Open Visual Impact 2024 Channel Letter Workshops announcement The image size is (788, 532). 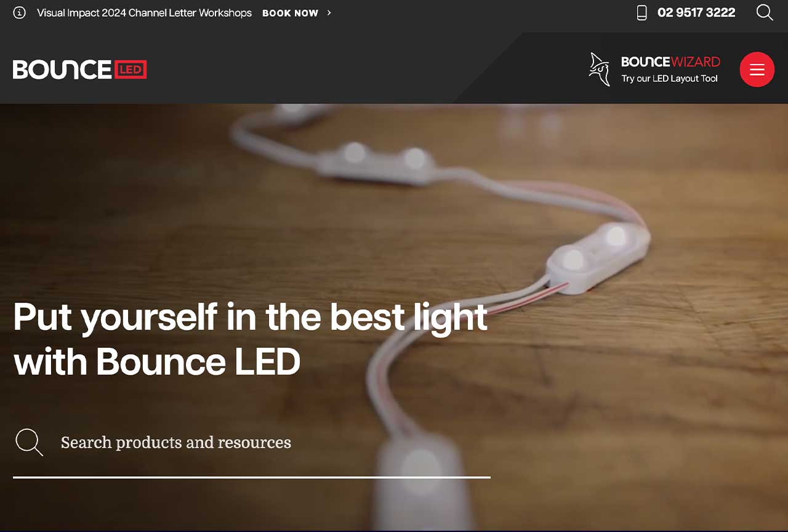point(144,13)
